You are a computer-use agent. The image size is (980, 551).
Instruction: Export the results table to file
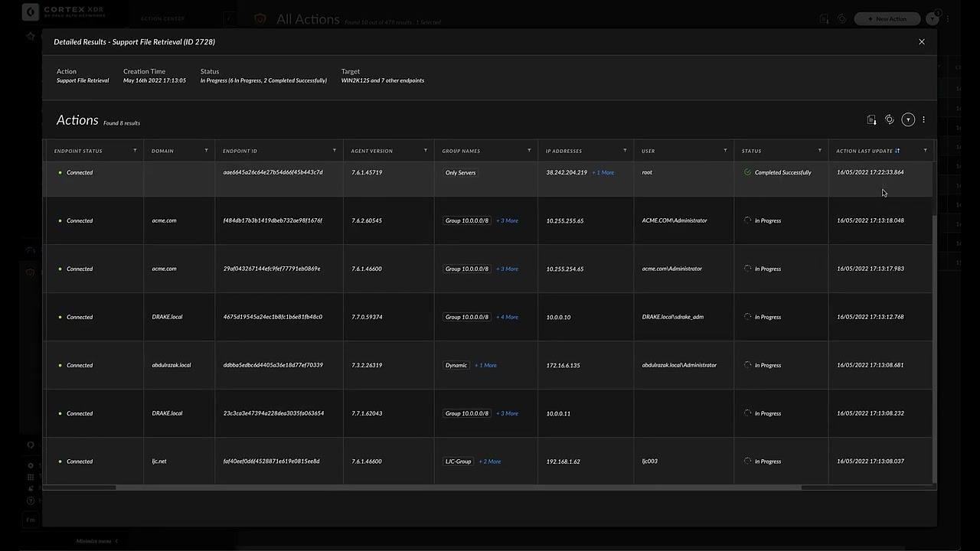click(871, 120)
